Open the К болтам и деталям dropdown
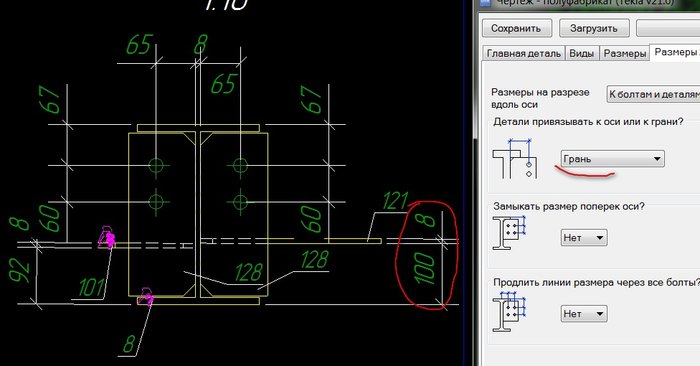This screenshot has width=700, height=366. pos(653,94)
